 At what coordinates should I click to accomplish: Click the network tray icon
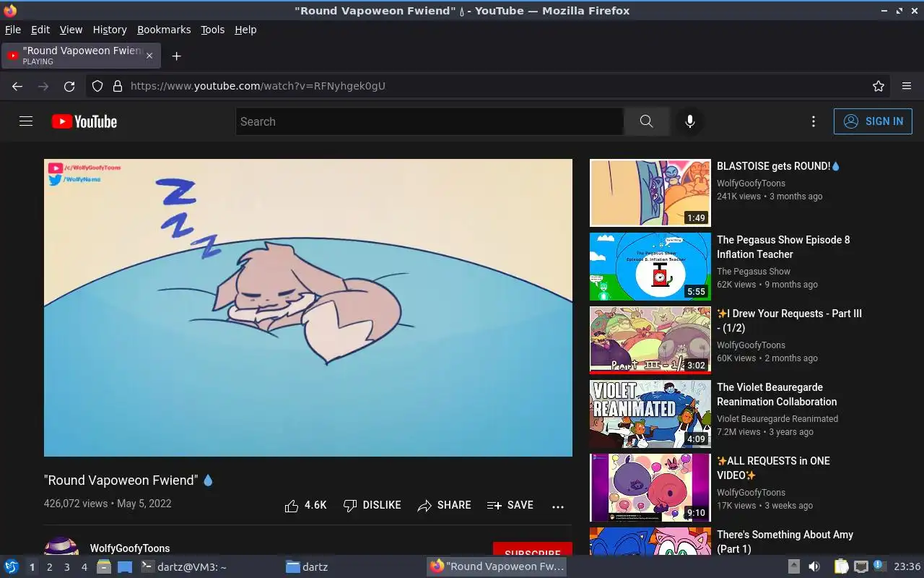(860, 567)
